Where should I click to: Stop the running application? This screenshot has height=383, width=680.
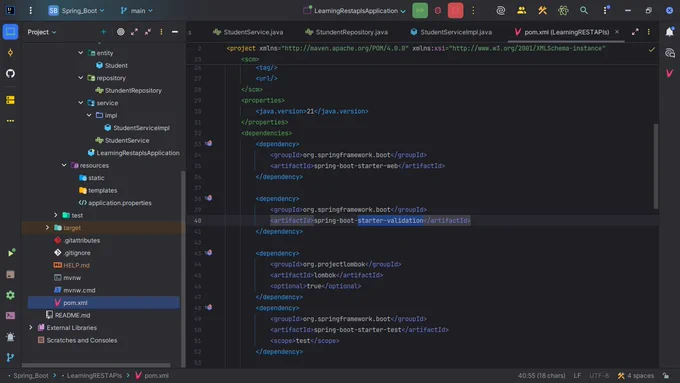pyautogui.click(x=455, y=10)
